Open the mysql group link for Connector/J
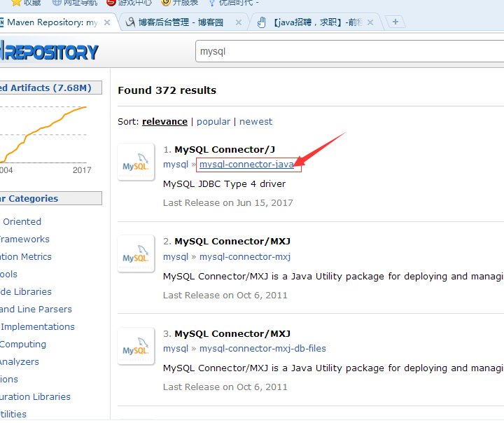Viewport: 504px width, 423px height. [176, 165]
